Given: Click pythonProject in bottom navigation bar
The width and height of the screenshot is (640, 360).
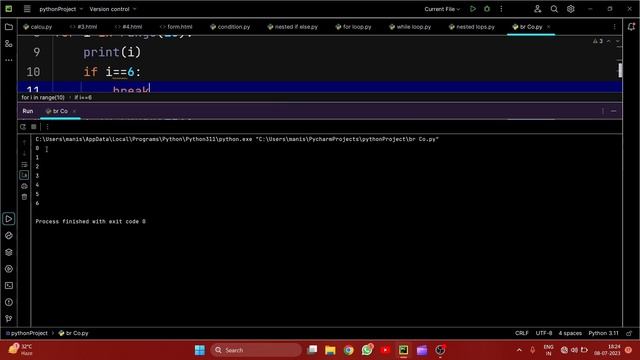Looking at the screenshot, I should tap(27, 333).
